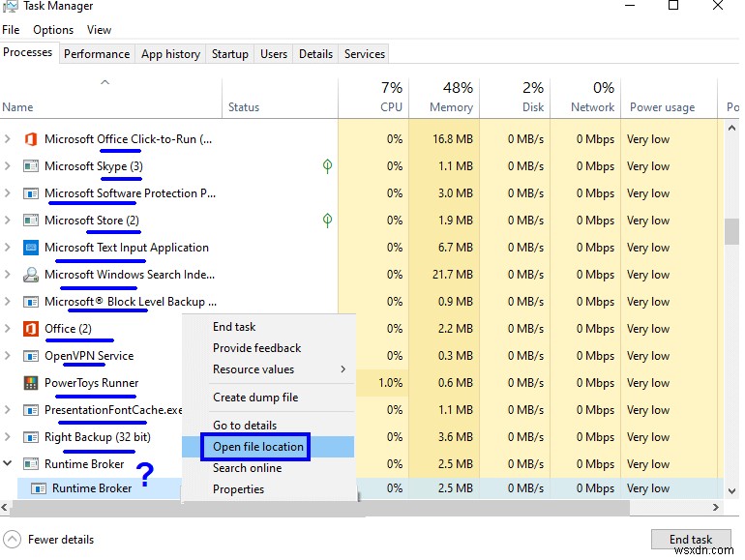Expand Microsoft Windows Search Indexer group
The width and height of the screenshot is (745, 560).
(7, 275)
